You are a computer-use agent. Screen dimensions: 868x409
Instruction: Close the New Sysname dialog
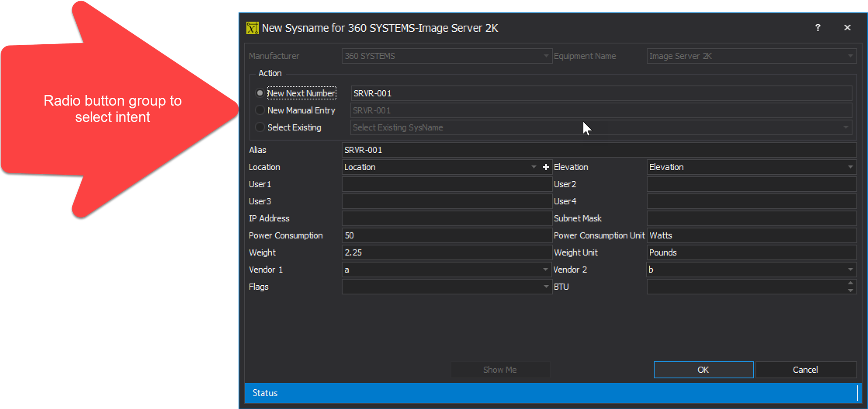coord(847,28)
